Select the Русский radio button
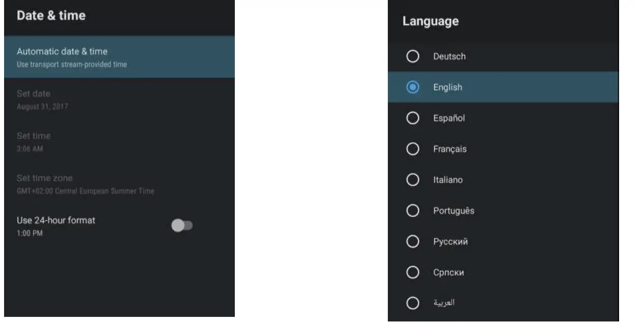Viewport: 644px width, 323px height. [413, 242]
